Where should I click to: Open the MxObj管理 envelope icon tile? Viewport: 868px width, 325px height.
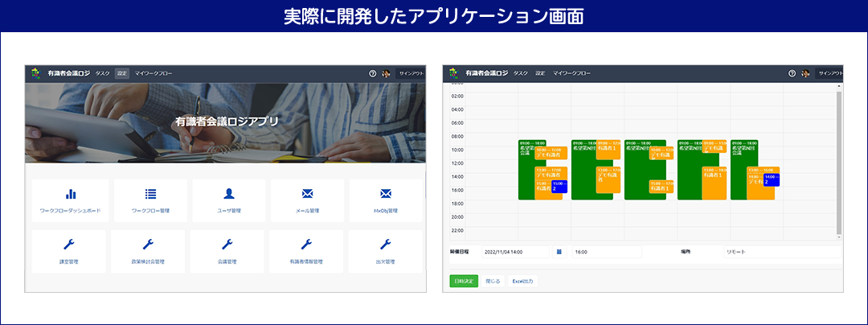tap(385, 200)
